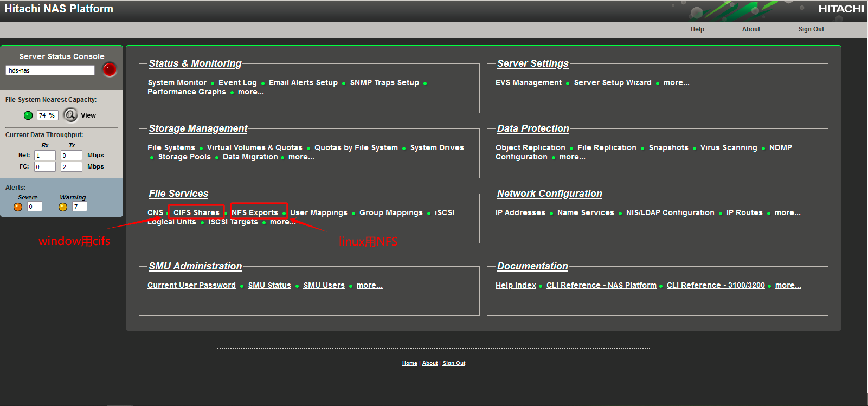Open Current User Password link
Screen dimensions: 868x406
coord(191,285)
